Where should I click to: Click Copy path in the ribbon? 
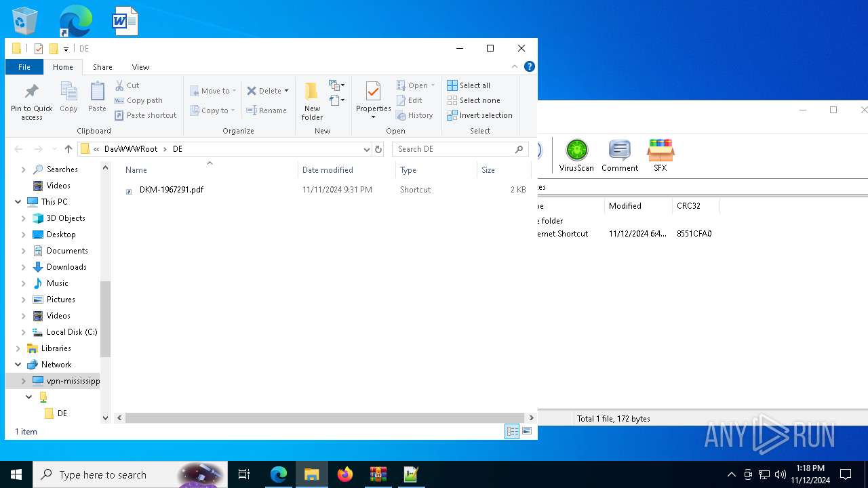coord(138,100)
